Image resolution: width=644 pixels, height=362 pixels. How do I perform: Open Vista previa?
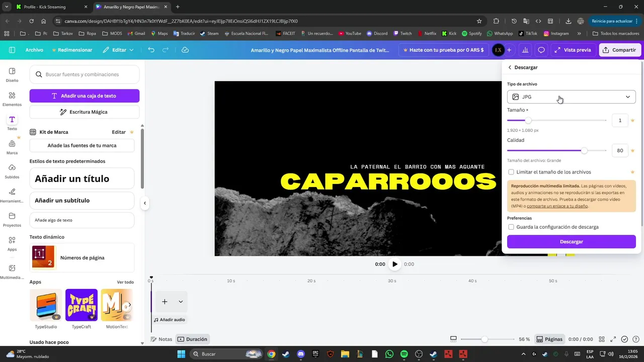573,50
